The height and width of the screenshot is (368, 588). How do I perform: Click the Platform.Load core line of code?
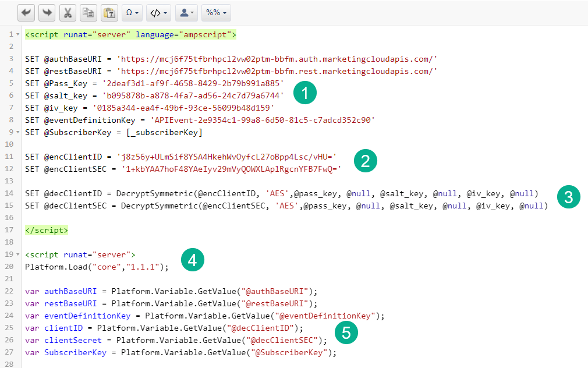pos(96,267)
